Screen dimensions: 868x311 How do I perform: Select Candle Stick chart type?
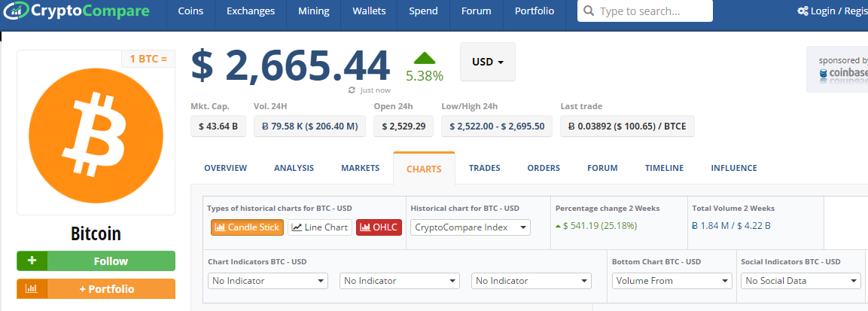(248, 227)
